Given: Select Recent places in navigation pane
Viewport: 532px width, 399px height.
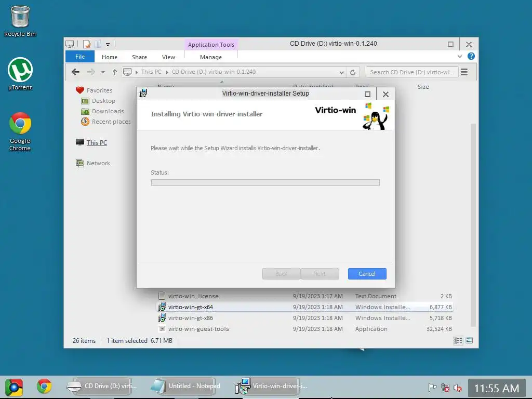Looking at the screenshot, I should click(106, 122).
